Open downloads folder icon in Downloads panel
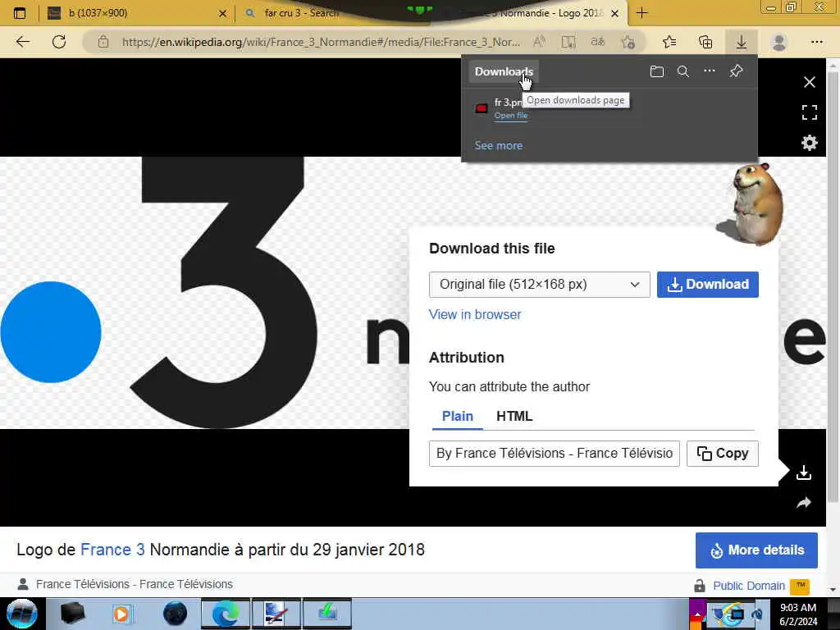This screenshot has height=630, width=840. [657, 71]
